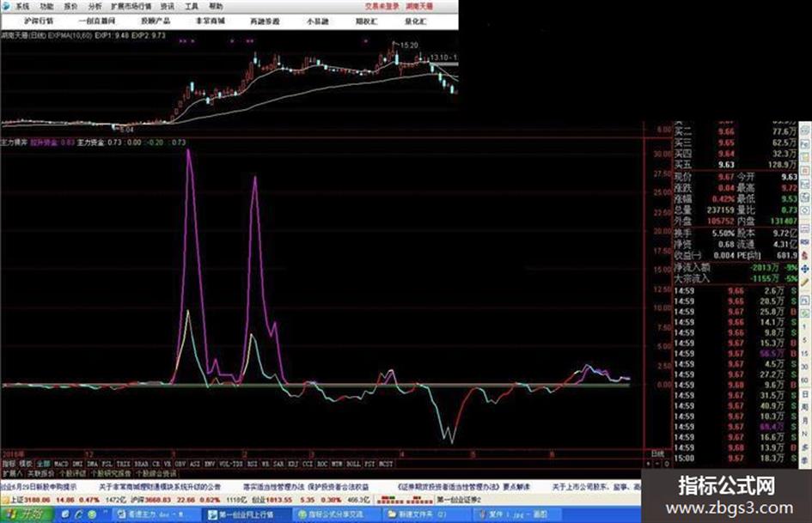Click the red dollar-sign sidebar icon
The height and width of the screenshot is (523, 812).
(805, 255)
